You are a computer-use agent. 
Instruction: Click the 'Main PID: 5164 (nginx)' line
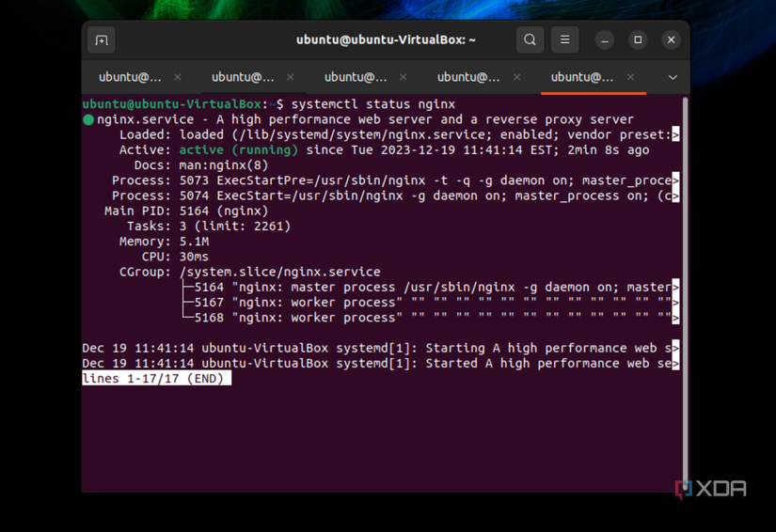coord(186,211)
